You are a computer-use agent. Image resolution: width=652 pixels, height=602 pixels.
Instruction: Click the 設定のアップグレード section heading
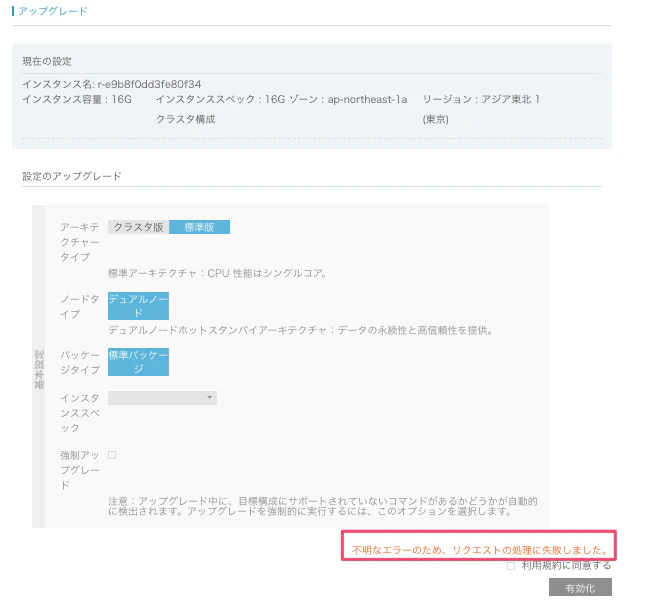[72, 176]
